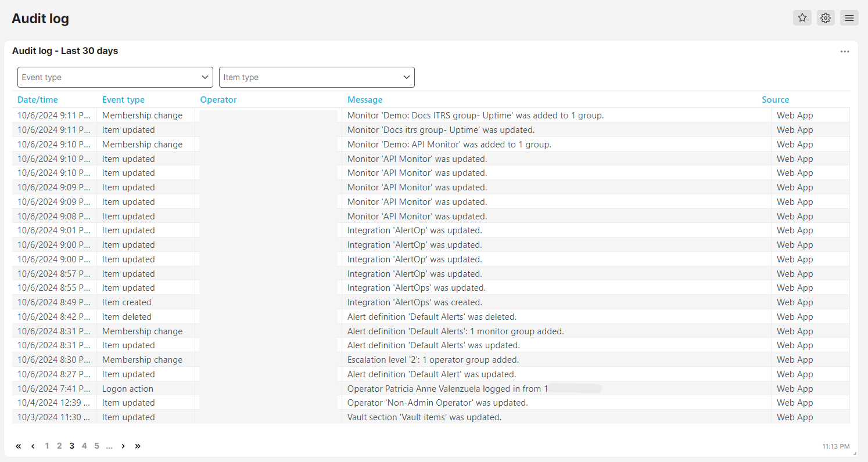Open the Event type dropdown

(x=115, y=77)
